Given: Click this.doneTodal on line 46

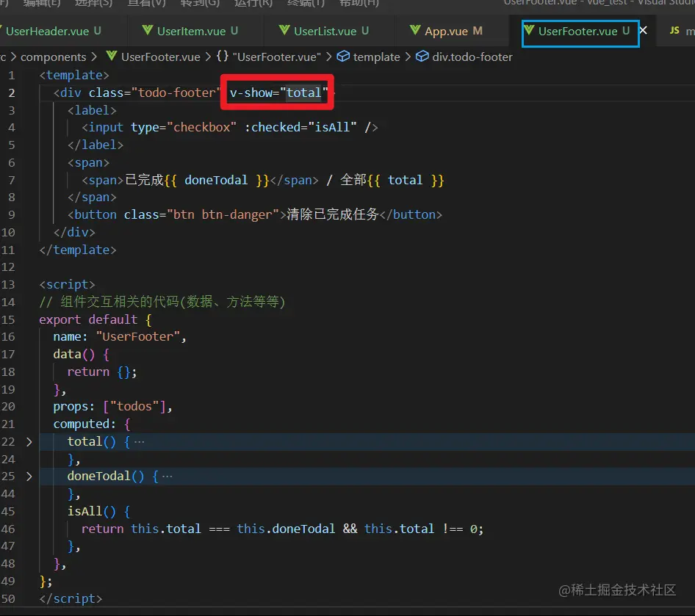Looking at the screenshot, I should (286, 529).
